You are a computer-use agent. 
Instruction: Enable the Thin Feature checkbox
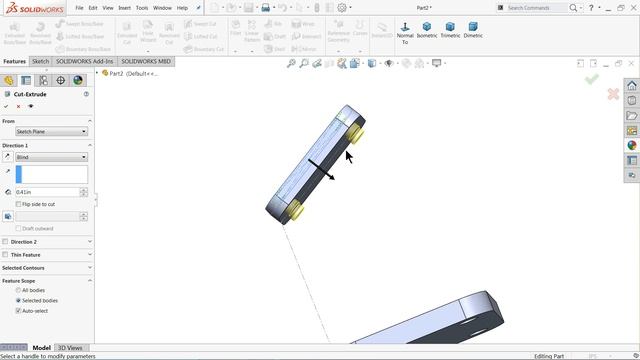point(5,255)
